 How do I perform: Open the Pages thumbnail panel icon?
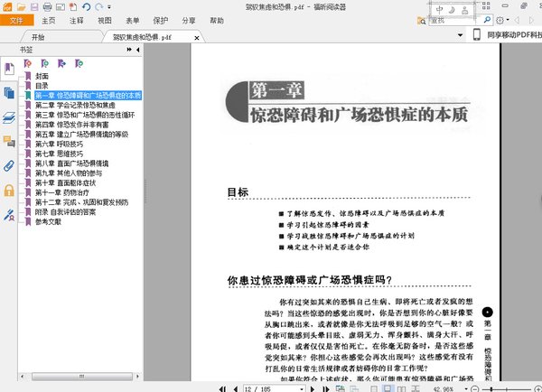point(9,93)
